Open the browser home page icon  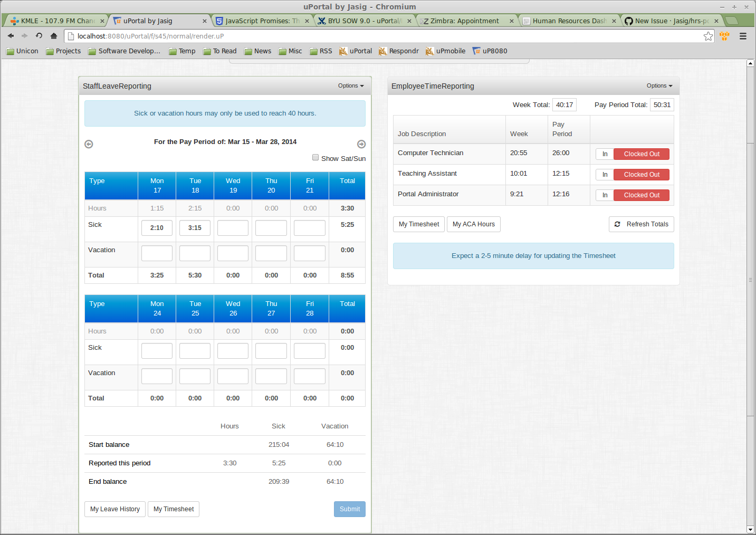[54, 36]
